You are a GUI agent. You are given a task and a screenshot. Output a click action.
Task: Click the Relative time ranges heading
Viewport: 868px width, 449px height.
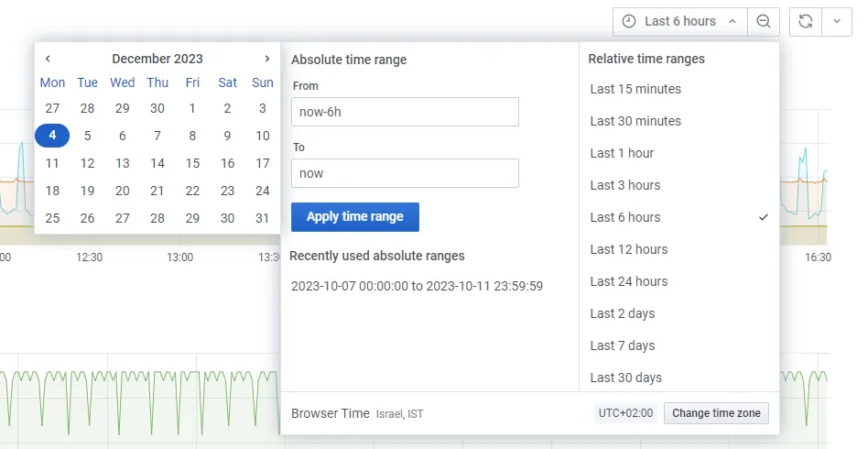coord(646,59)
